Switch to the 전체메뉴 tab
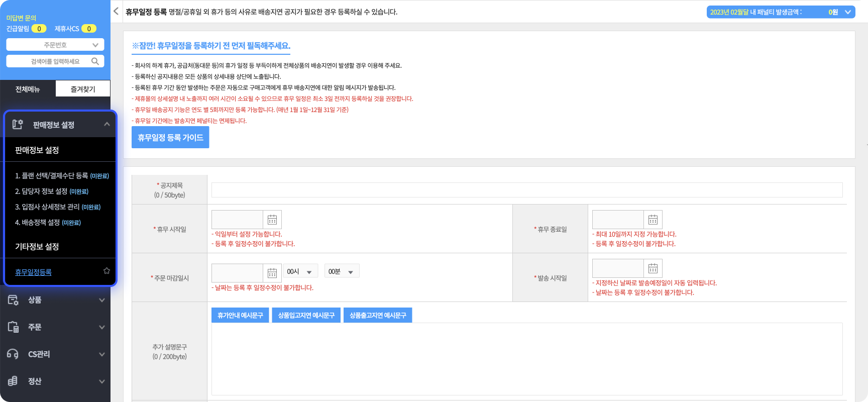 (28, 89)
